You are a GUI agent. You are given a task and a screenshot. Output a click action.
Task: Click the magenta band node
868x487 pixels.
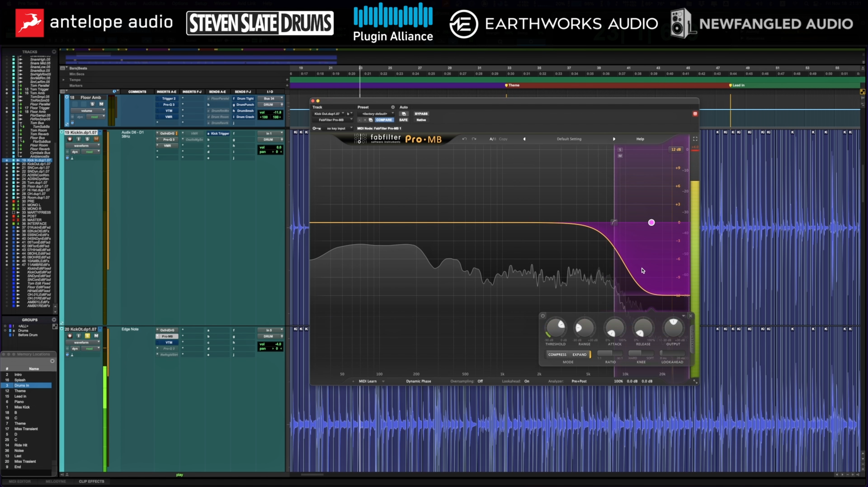point(651,222)
